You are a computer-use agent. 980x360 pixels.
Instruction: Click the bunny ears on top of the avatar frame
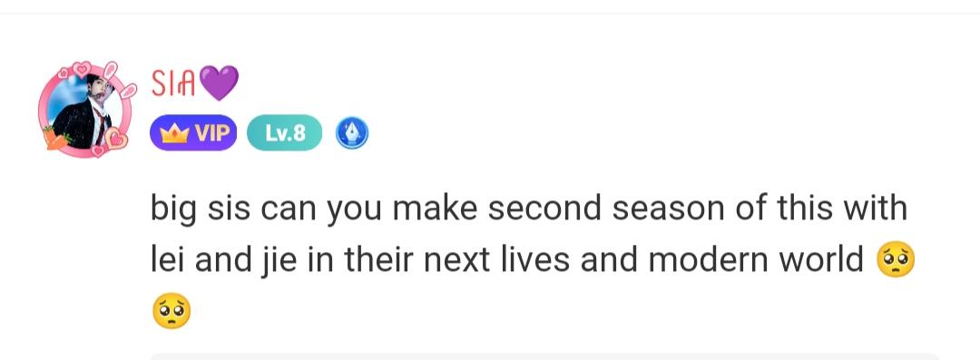(x=120, y=80)
